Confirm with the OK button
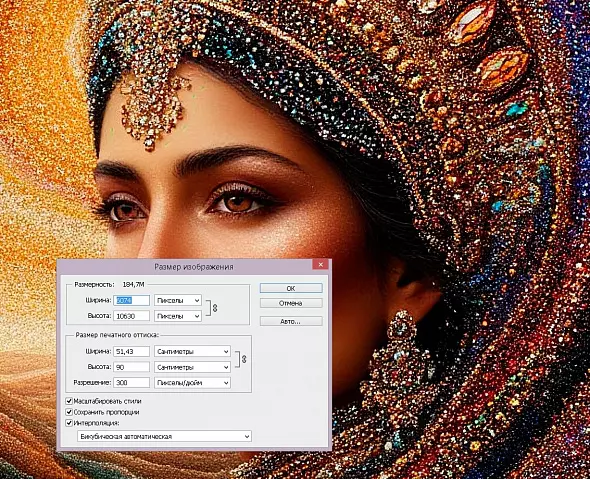 (291, 288)
